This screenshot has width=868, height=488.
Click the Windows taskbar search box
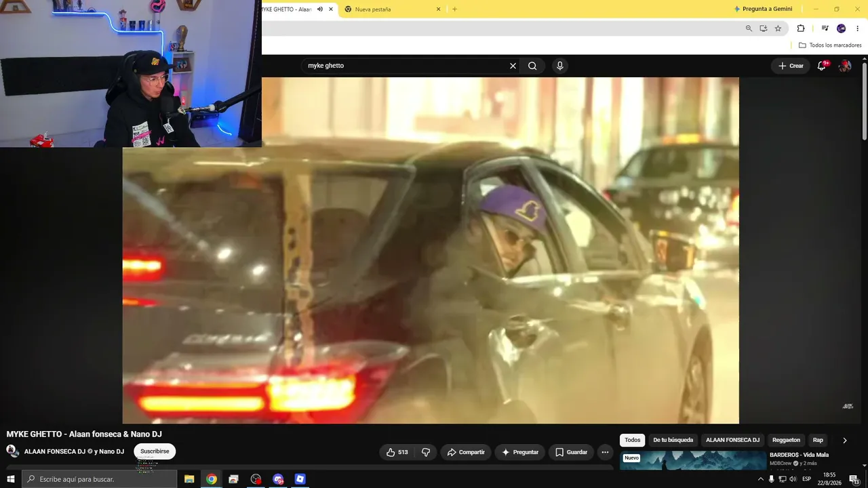coord(100,479)
